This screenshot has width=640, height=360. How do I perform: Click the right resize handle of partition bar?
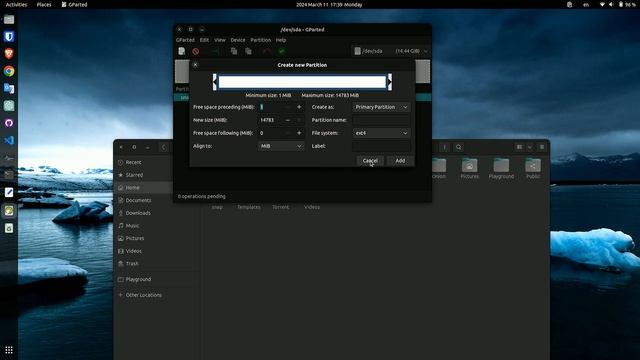(389, 82)
